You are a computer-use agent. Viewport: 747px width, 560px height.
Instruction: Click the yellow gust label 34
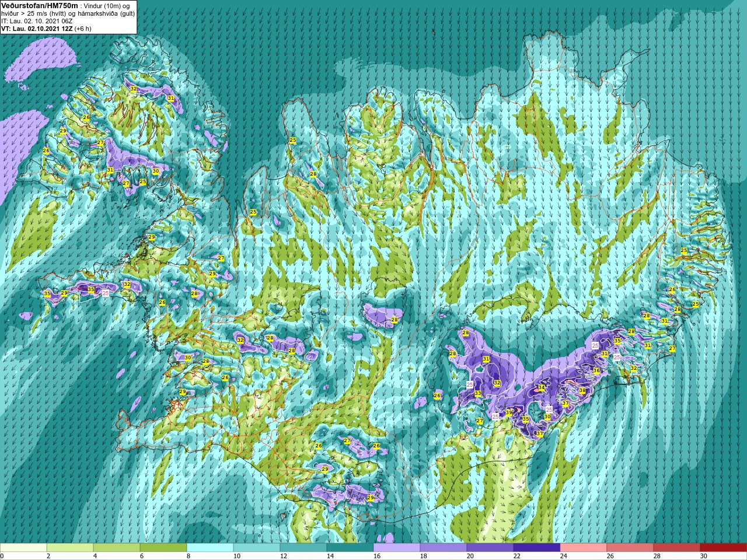(541, 387)
